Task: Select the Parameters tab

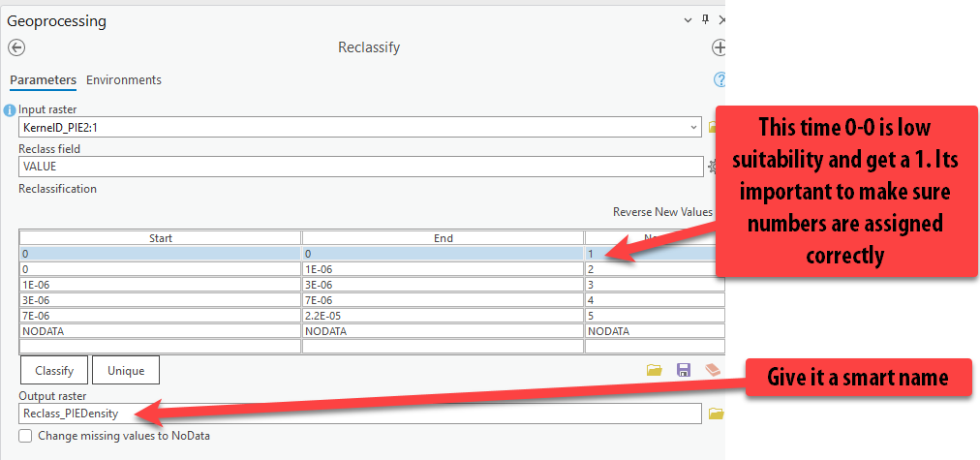Action: pyautogui.click(x=43, y=80)
